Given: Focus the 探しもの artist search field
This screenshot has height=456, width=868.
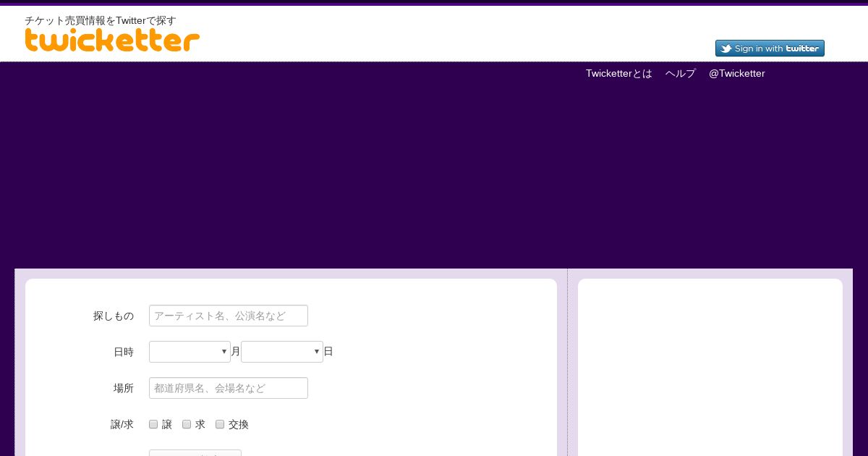Looking at the screenshot, I should point(229,316).
